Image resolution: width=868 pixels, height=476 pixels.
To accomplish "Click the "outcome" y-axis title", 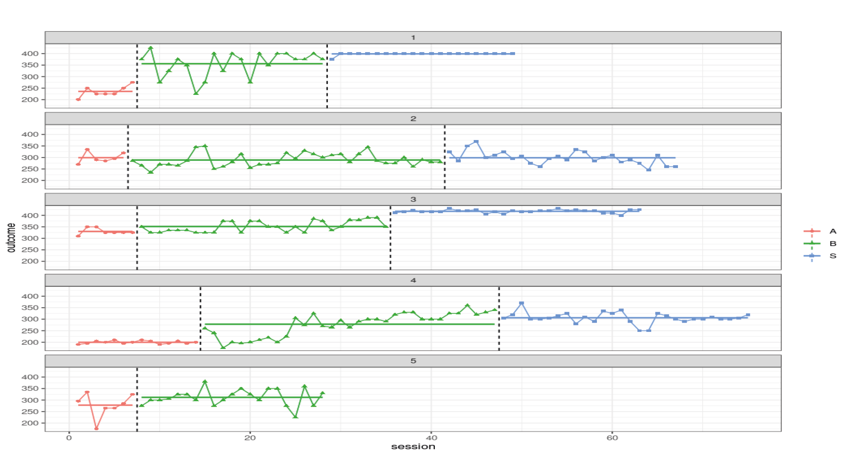I will (x=11, y=237).
